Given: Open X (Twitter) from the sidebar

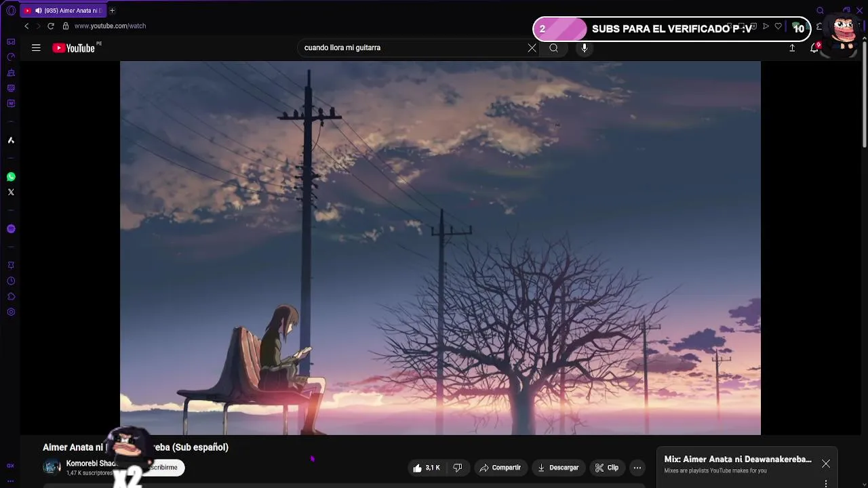Looking at the screenshot, I should pos(11,192).
